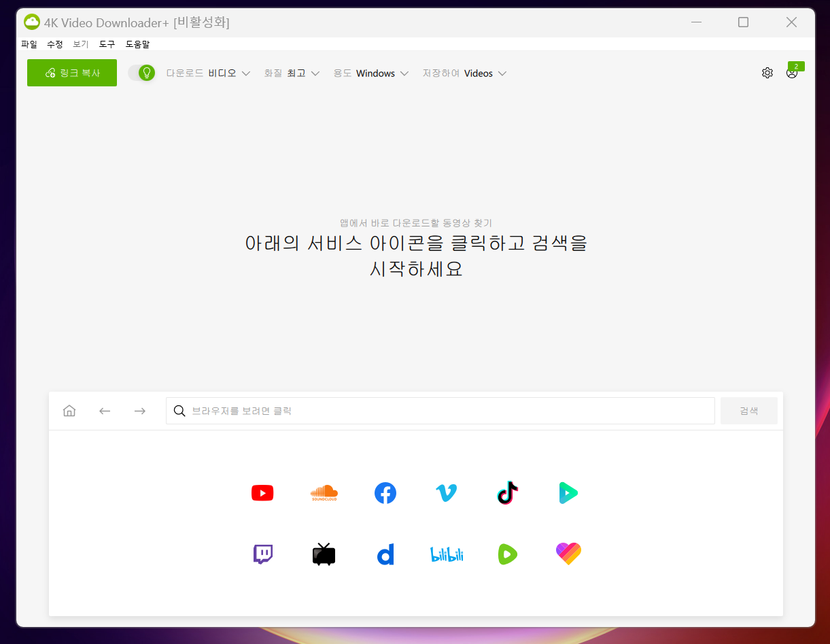Open the 수정 menu
The height and width of the screenshot is (644, 830).
click(x=55, y=44)
